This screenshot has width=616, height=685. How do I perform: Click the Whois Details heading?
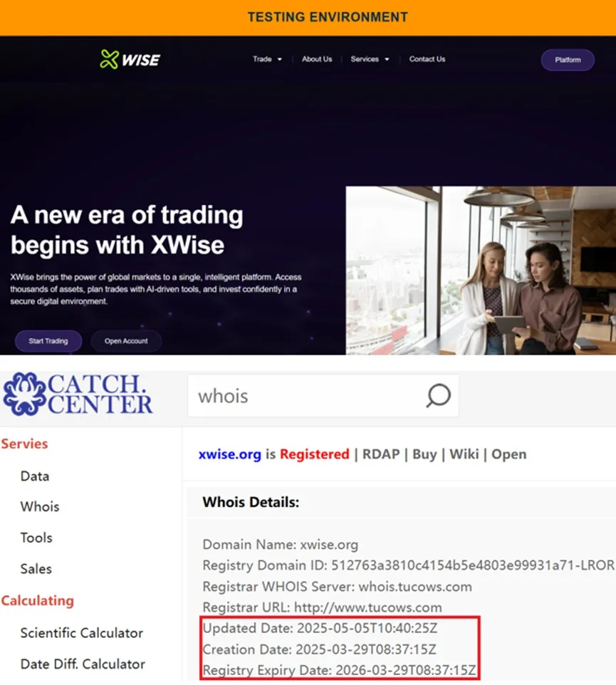point(251,503)
